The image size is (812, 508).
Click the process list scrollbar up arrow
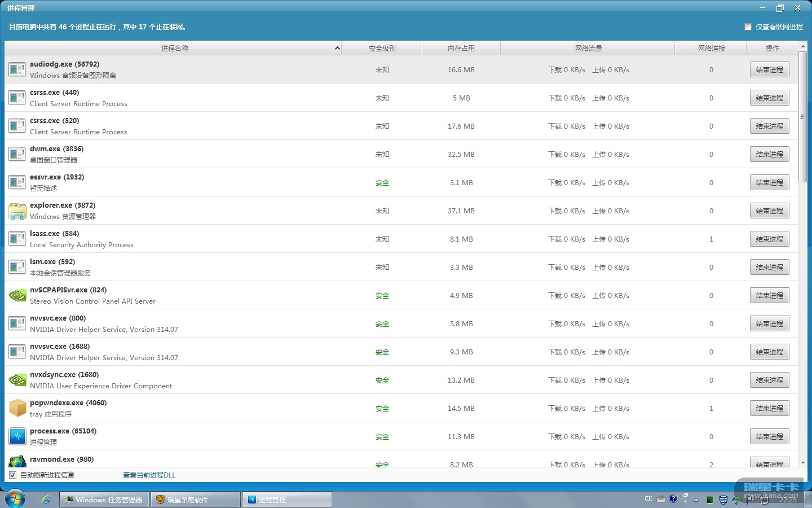coord(803,45)
